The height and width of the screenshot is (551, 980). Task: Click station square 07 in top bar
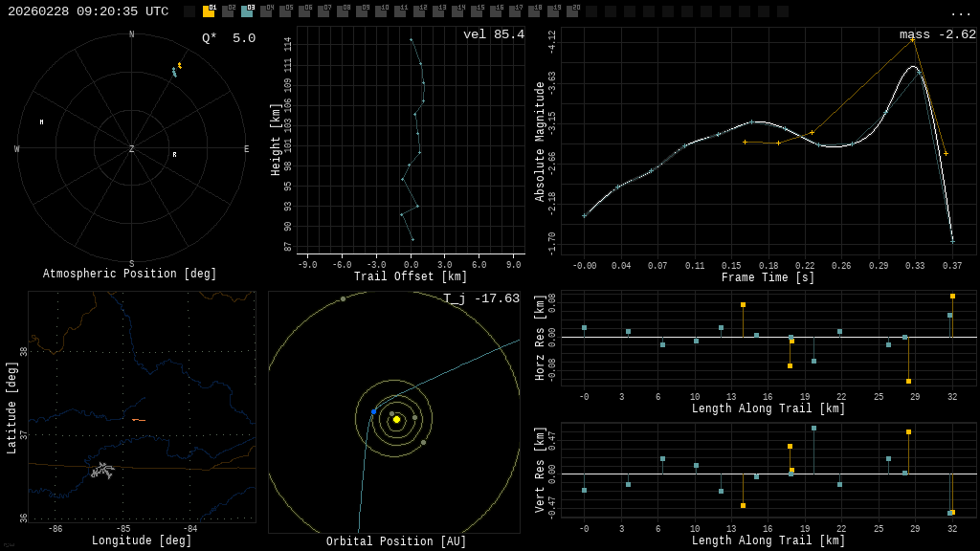pos(323,11)
